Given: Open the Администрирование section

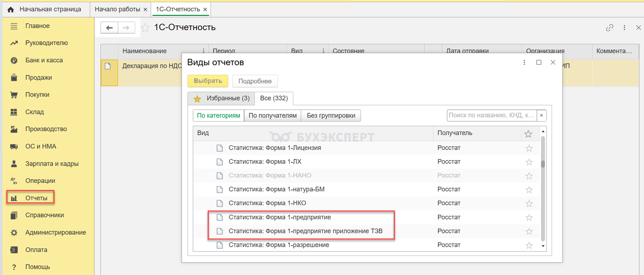Looking at the screenshot, I should (55, 233).
